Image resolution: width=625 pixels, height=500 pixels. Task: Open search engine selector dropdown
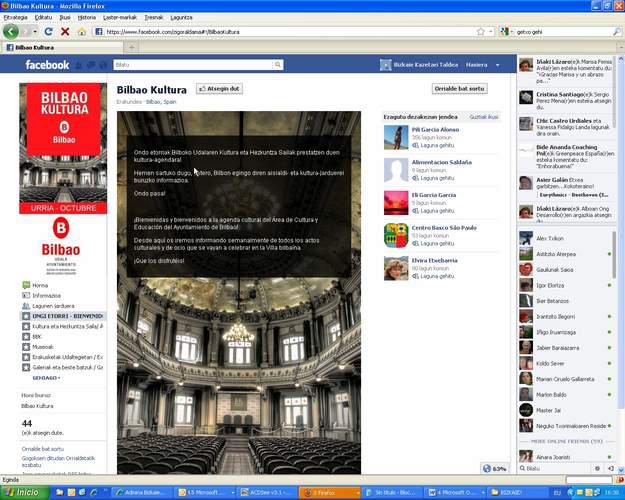point(505,31)
